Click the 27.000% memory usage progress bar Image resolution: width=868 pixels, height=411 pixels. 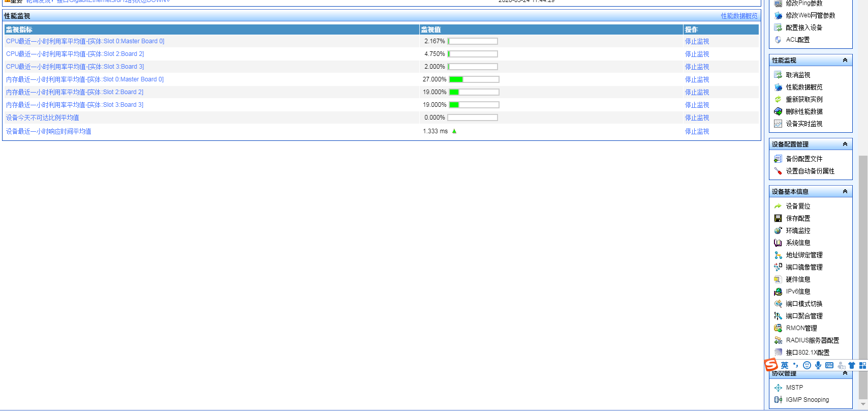coord(474,79)
